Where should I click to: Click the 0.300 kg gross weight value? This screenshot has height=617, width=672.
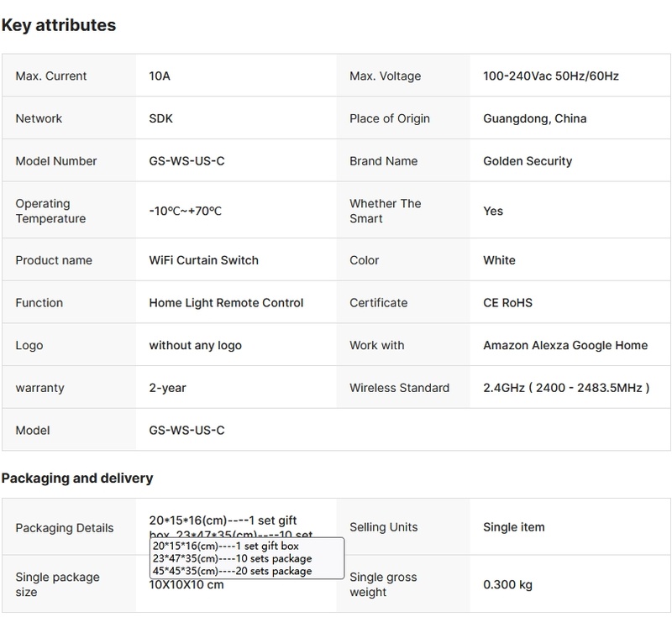[x=507, y=584]
